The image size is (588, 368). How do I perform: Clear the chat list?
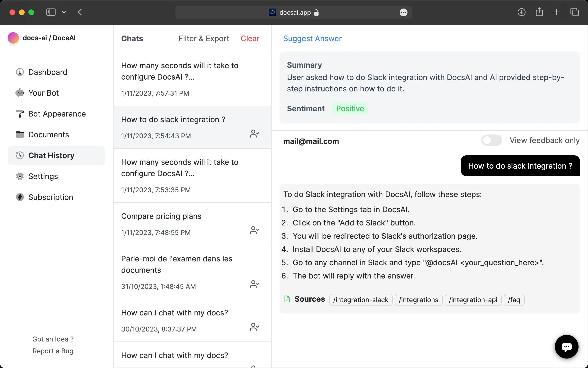click(x=249, y=38)
